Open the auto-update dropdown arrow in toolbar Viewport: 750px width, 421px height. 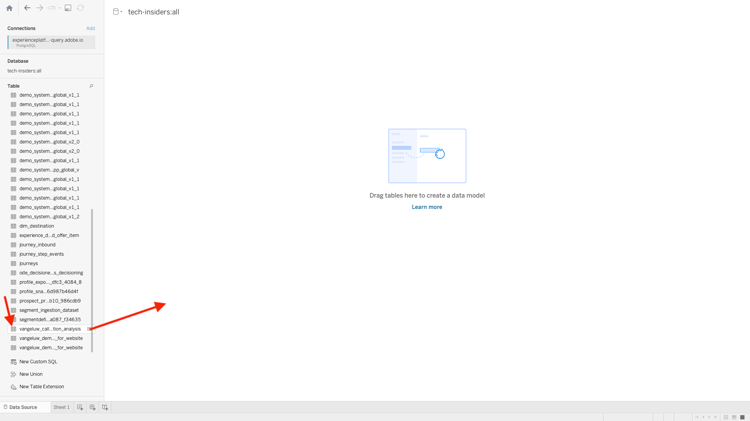pos(59,8)
